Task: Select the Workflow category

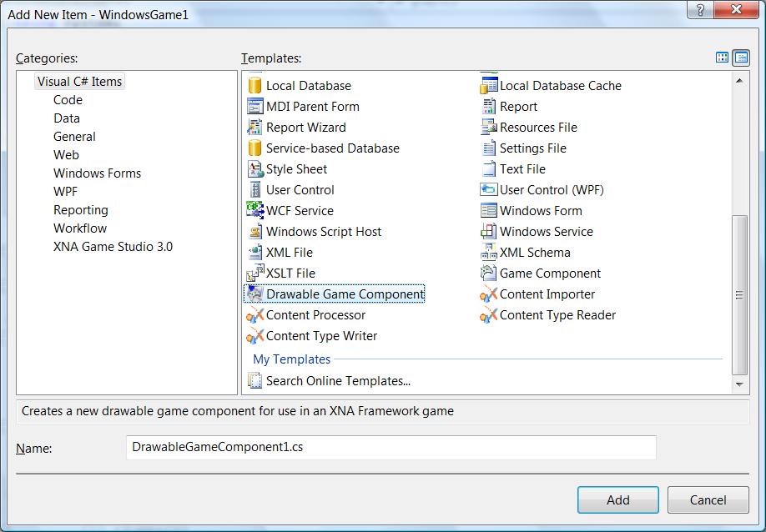Action: [x=80, y=228]
